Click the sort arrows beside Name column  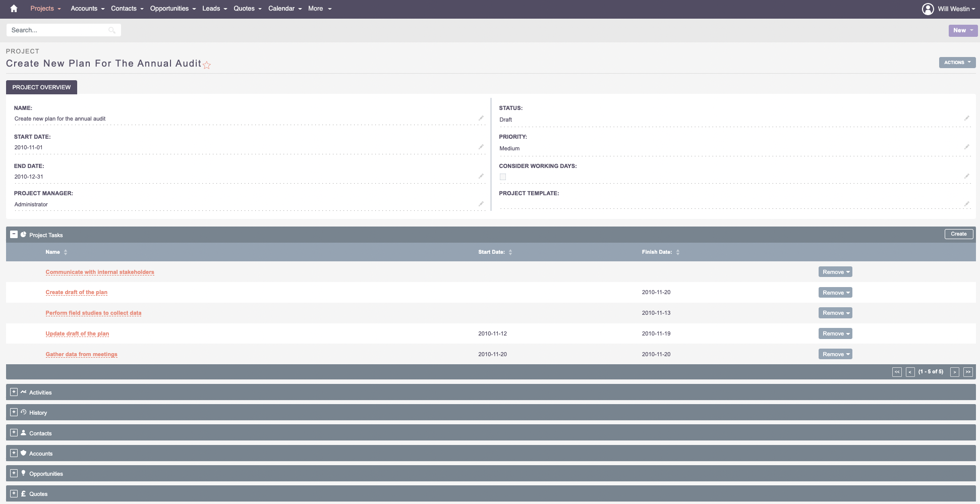[66, 252]
